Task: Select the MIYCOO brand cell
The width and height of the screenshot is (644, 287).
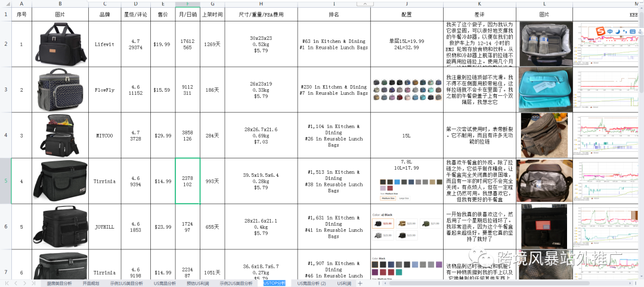Action: [x=105, y=135]
